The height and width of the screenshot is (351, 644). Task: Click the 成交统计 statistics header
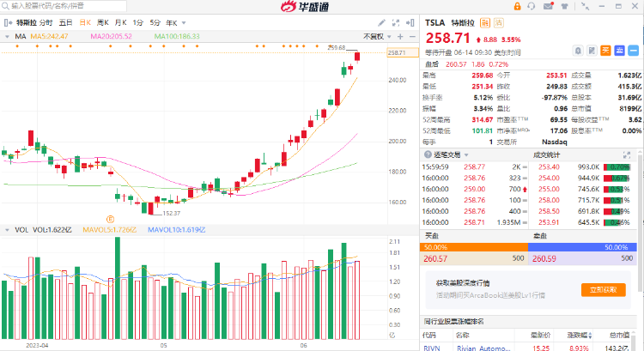(x=546, y=154)
